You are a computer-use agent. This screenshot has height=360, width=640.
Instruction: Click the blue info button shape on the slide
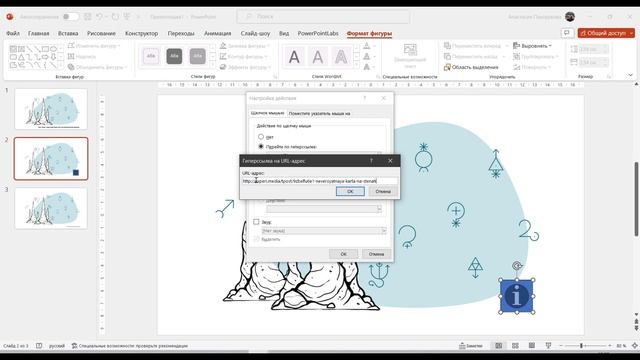[x=517, y=296]
